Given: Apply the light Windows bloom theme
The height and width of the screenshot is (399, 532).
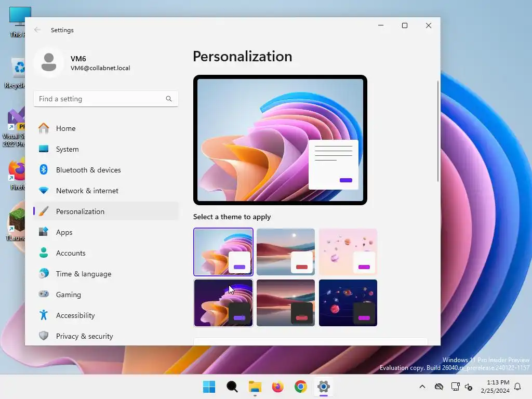Looking at the screenshot, I should coord(223,252).
